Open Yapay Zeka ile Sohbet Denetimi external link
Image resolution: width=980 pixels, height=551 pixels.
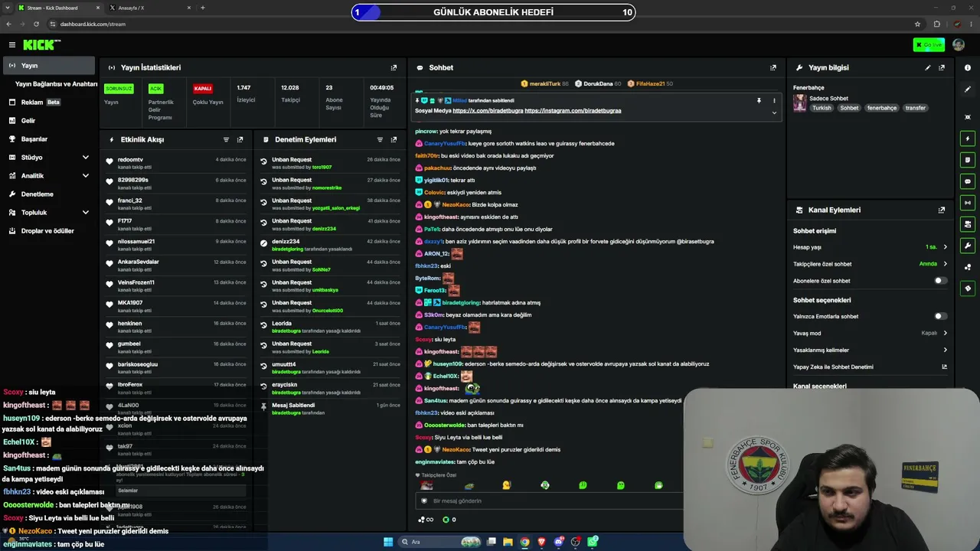pos(944,367)
